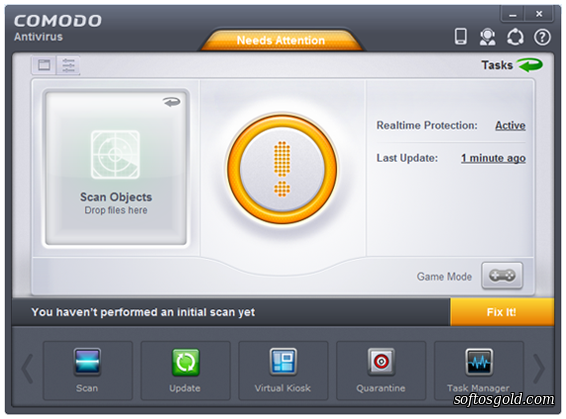Open the Quarantine shortcut
The height and width of the screenshot is (419, 566).
tap(381, 371)
